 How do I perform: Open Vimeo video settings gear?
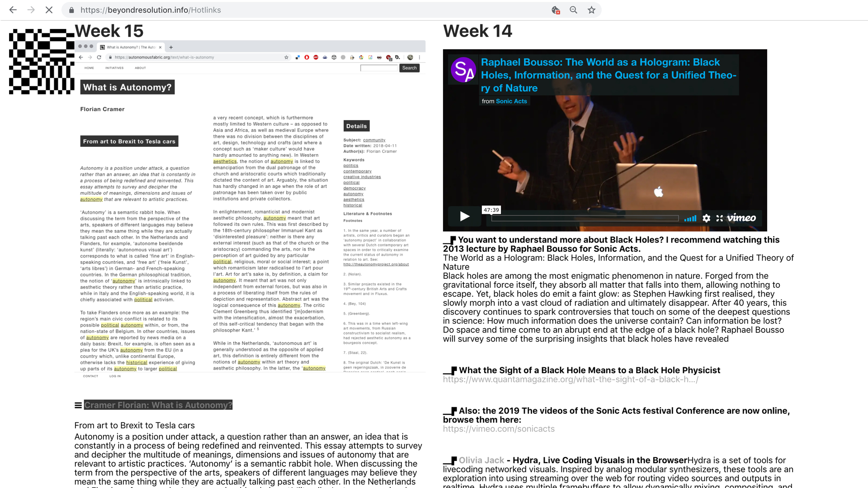pos(706,218)
